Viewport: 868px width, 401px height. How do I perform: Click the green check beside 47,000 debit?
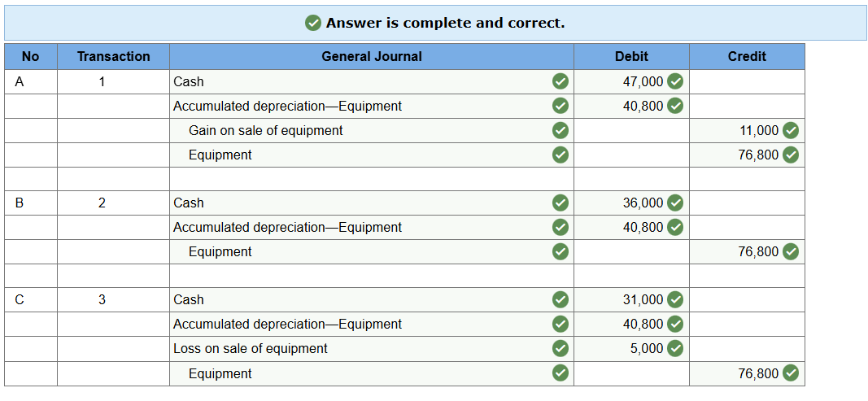tap(674, 81)
